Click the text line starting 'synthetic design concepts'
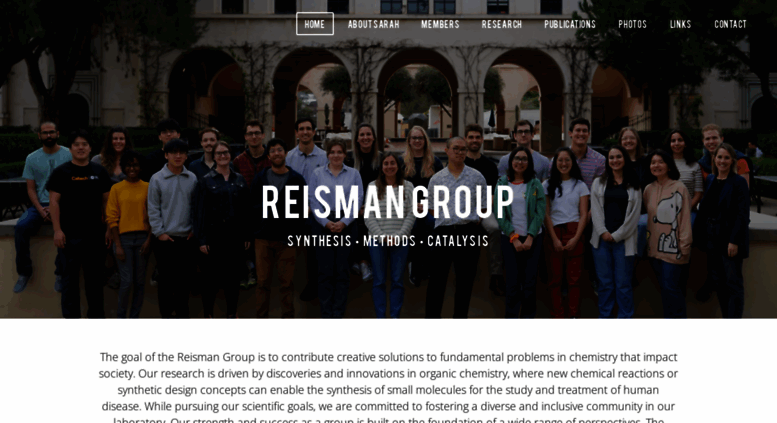This screenshot has height=423, width=777. (388, 390)
